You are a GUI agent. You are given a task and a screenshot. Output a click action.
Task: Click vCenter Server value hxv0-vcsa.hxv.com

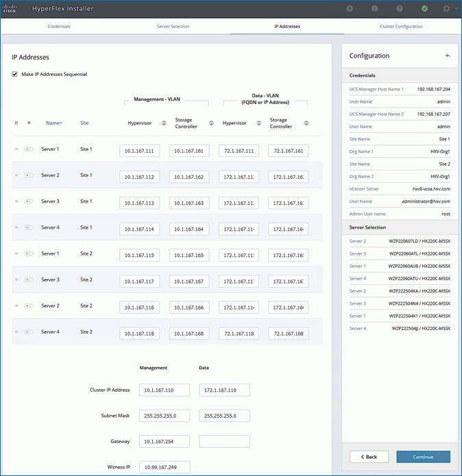[x=431, y=189]
